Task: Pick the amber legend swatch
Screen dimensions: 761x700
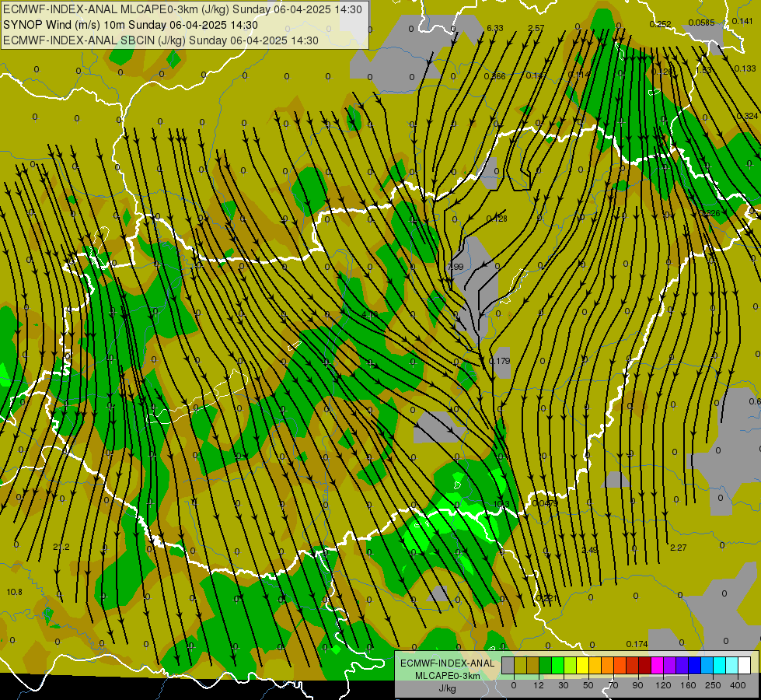Action: tap(595, 666)
